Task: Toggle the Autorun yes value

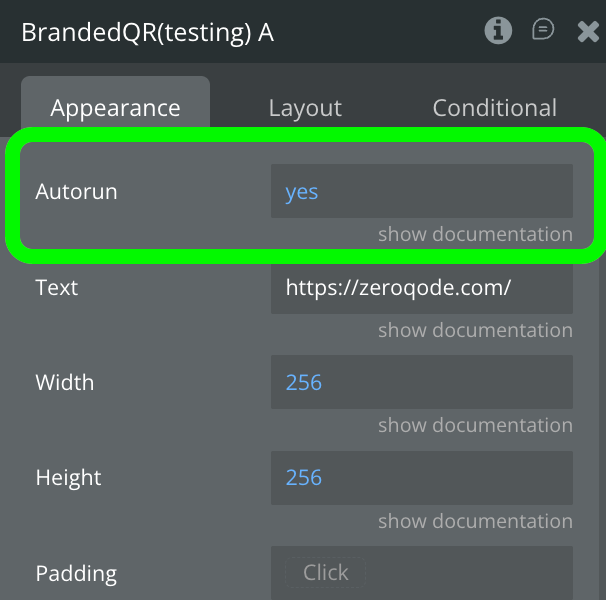Action: coord(421,191)
